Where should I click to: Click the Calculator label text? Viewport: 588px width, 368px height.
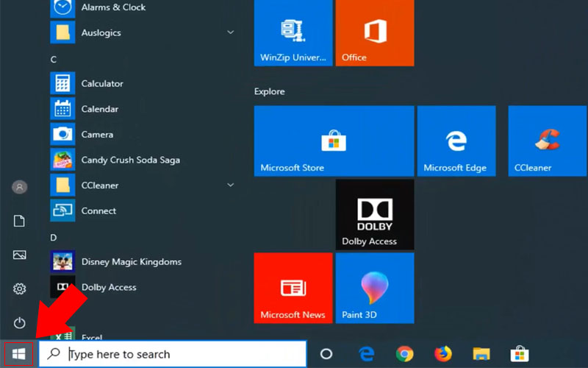coord(102,83)
